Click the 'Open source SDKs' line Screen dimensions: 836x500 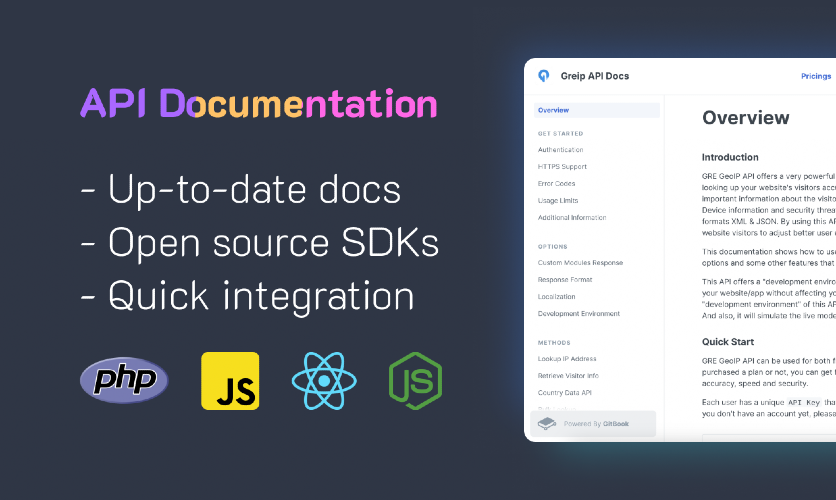click(260, 243)
